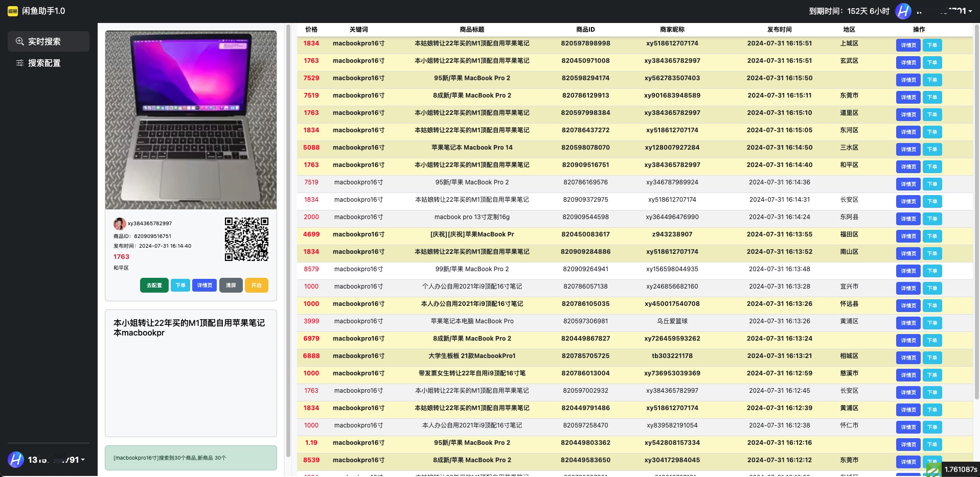Click the results table vertical scrollbar
The image size is (980, 477).
tap(977, 212)
